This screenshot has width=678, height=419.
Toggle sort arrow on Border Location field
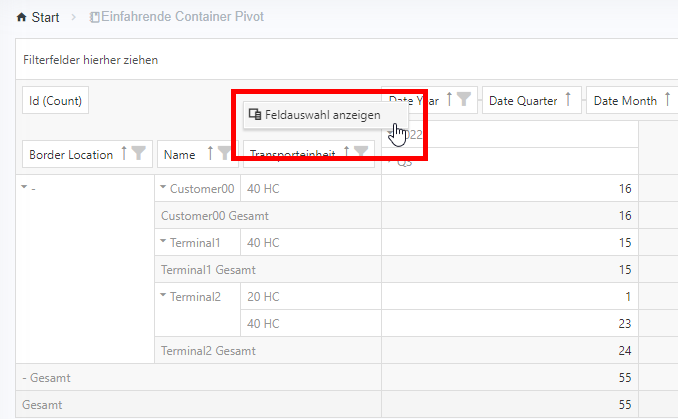pyautogui.click(x=124, y=154)
